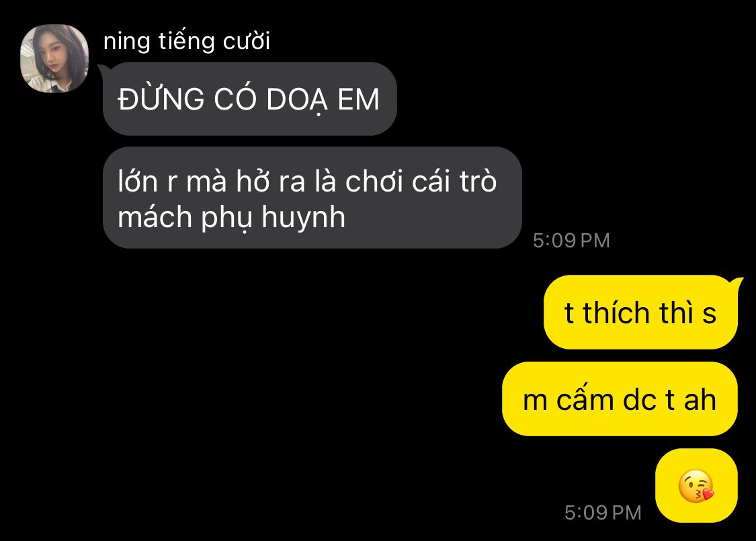
Task: Select the message about mách phụ huynh
Action: click(312, 198)
